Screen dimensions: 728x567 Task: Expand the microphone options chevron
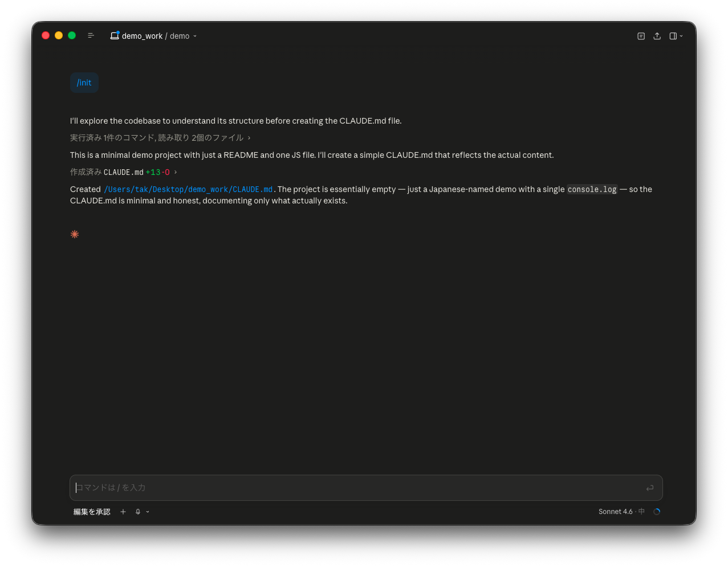coord(148,512)
